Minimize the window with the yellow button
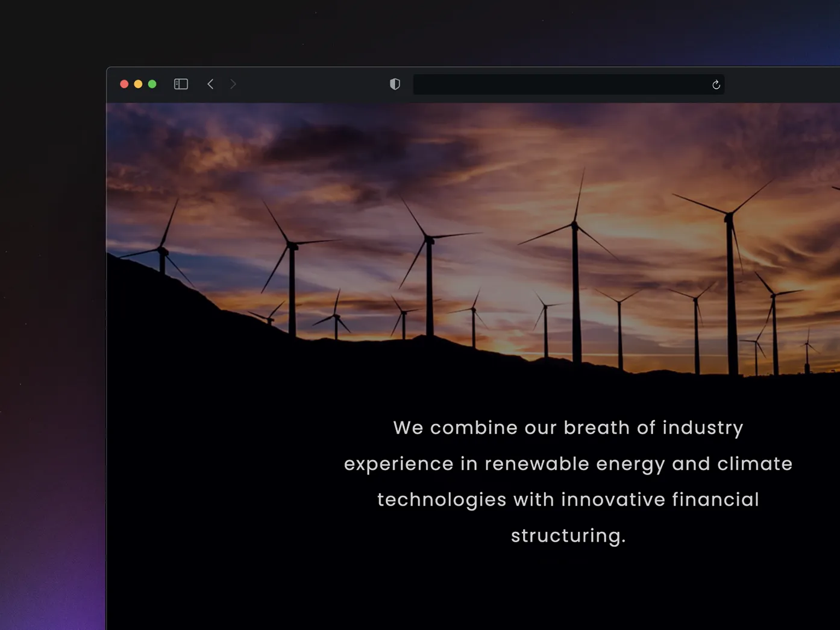This screenshot has width=840, height=630. 138,84
